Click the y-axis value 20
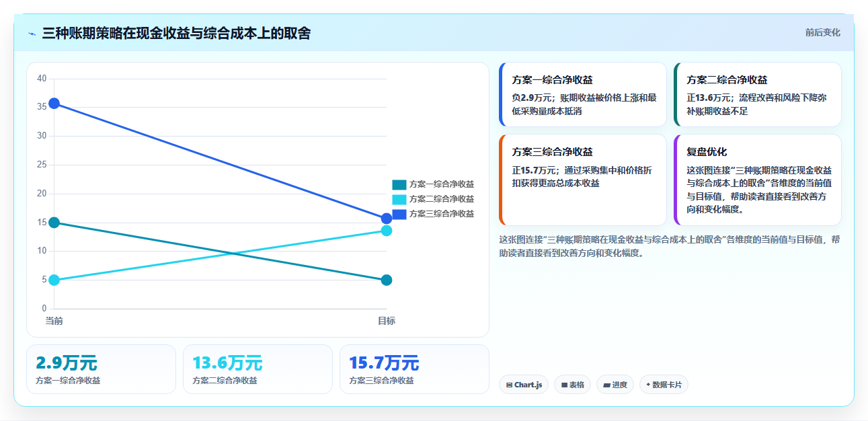The height and width of the screenshot is (421, 868). [42, 194]
